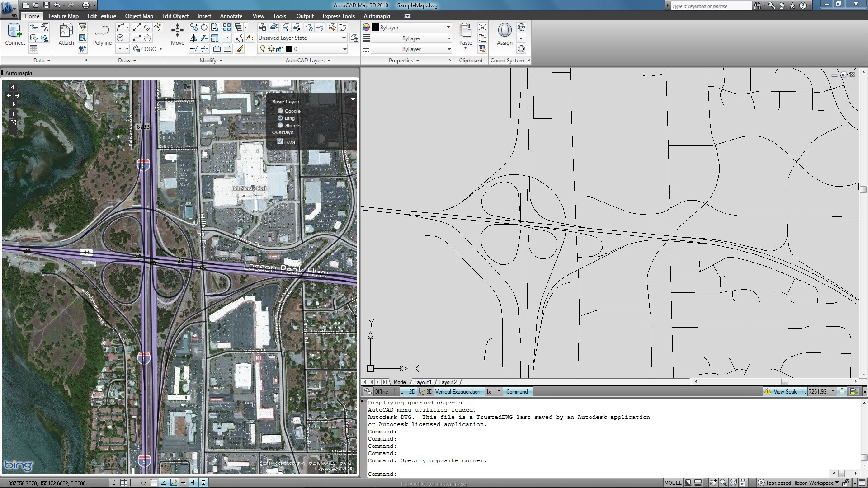Viewport: 868px width, 488px height.
Task: Click the Save icon in quick access toolbar
Action: point(47,5)
